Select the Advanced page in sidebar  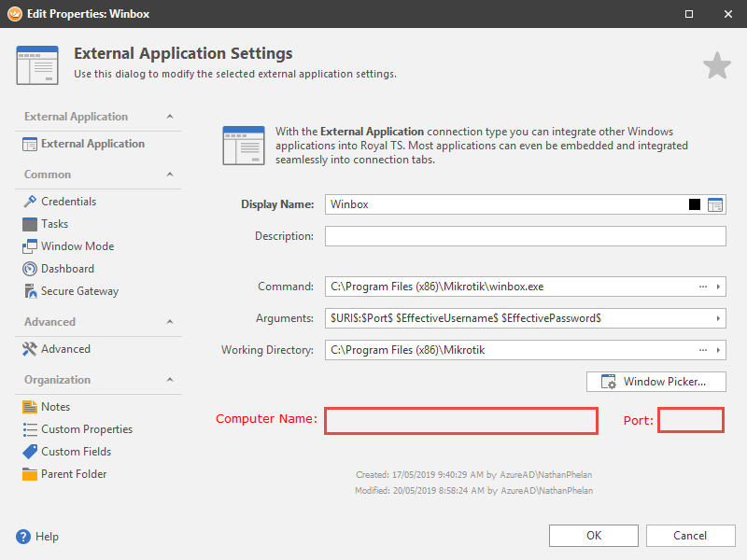click(65, 349)
